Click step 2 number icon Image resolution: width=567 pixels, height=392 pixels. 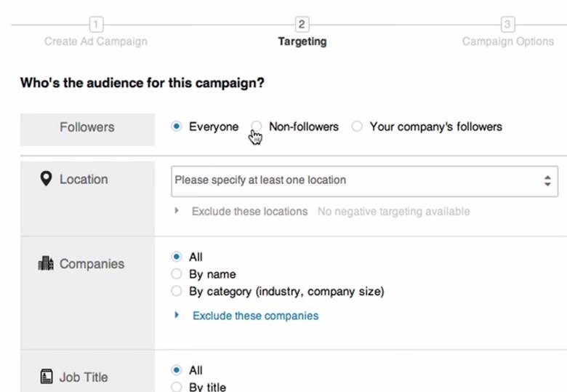coord(302,24)
